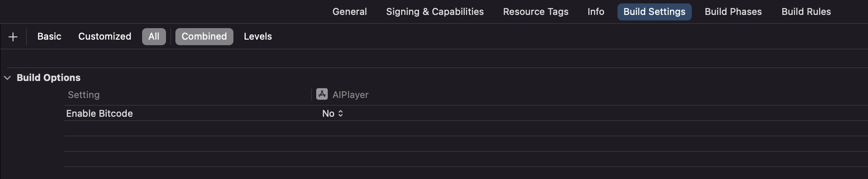Select the Info tab

[596, 12]
